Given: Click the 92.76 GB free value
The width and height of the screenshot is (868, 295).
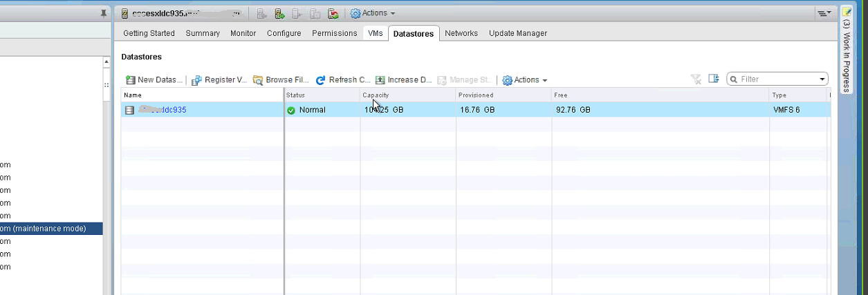Looking at the screenshot, I should coord(573,110).
